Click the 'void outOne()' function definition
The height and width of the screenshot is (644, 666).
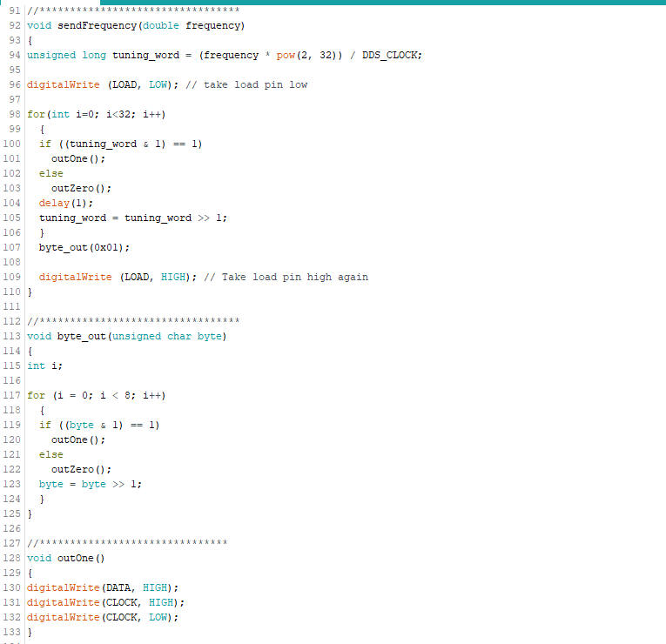tap(65, 558)
